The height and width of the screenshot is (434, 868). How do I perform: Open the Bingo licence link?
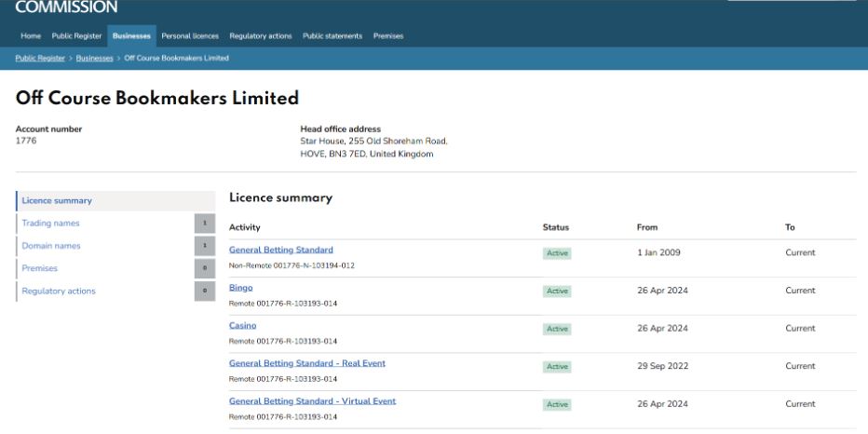241,288
